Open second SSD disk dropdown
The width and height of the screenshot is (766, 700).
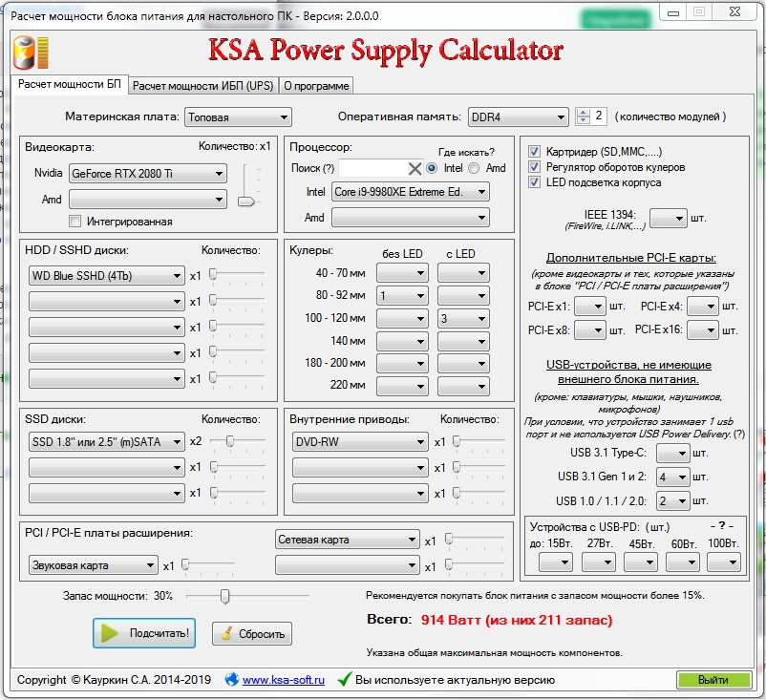pyautogui.click(x=107, y=468)
